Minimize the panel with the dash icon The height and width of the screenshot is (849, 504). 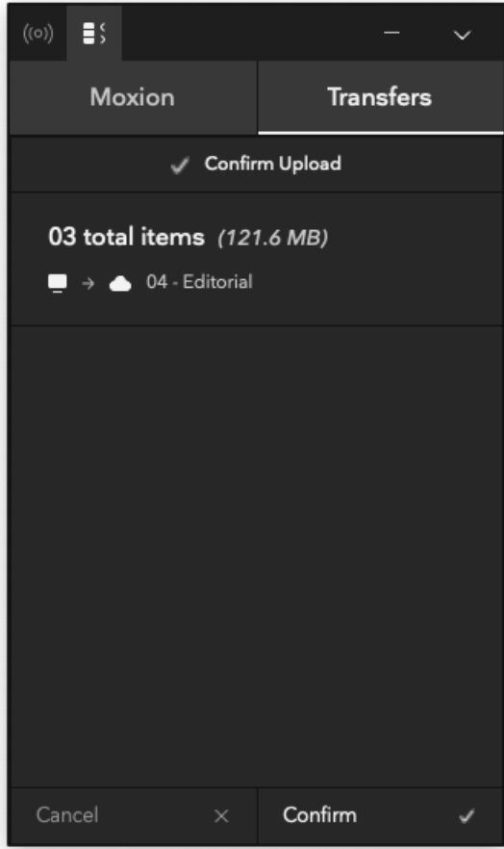pyautogui.click(x=391, y=33)
